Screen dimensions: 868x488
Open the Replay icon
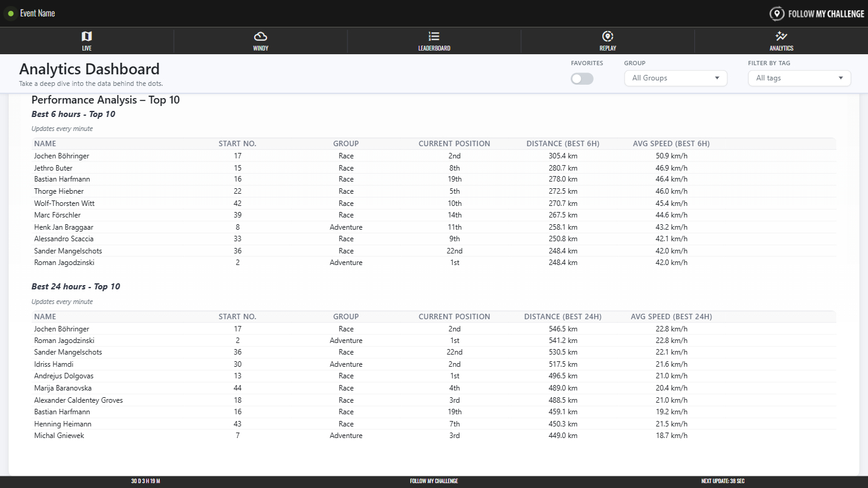point(607,37)
